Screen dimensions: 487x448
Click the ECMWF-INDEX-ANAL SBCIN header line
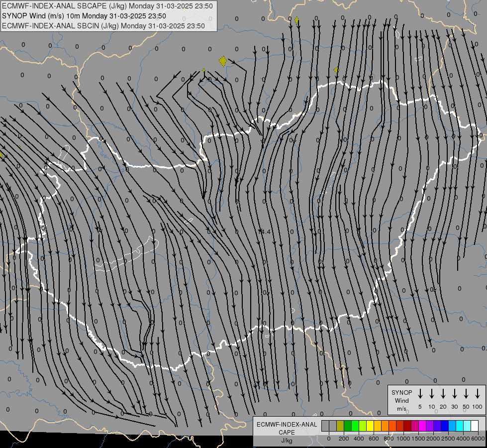coord(103,26)
